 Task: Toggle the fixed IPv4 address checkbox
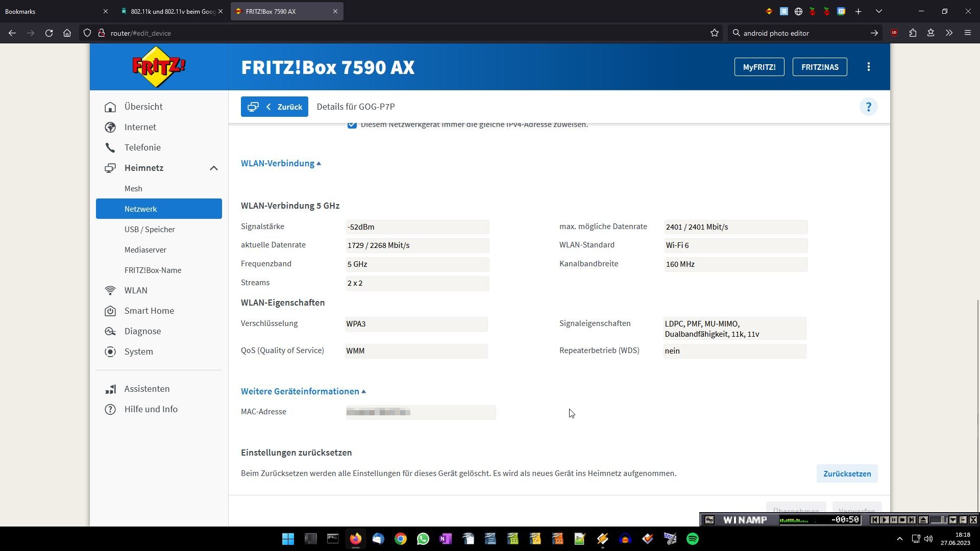[352, 125]
